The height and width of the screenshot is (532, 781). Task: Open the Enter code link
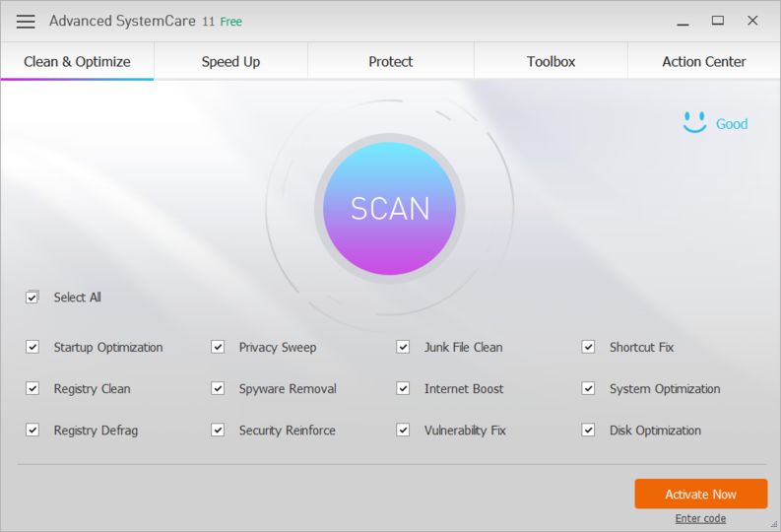pos(700,518)
